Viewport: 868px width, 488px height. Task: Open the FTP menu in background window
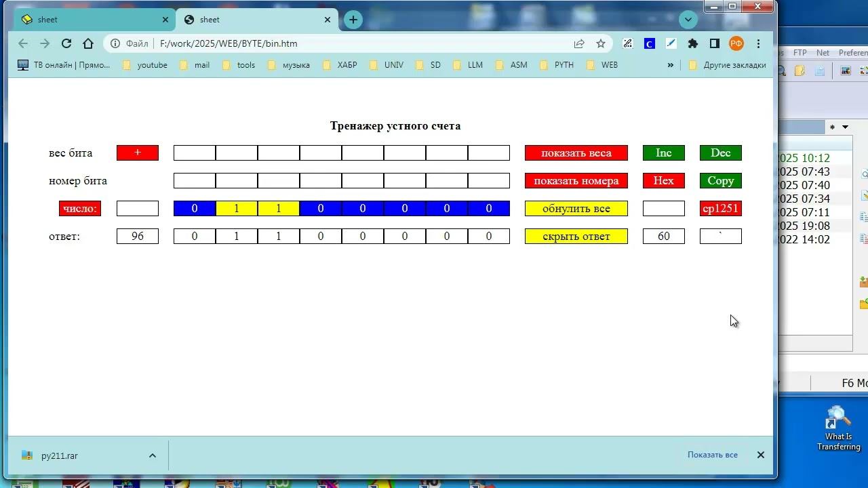pos(800,53)
